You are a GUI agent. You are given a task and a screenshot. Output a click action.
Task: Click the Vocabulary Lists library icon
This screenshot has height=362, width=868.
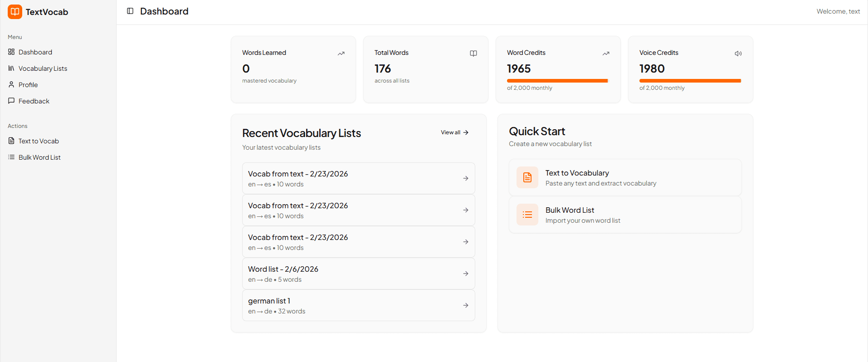(x=11, y=68)
